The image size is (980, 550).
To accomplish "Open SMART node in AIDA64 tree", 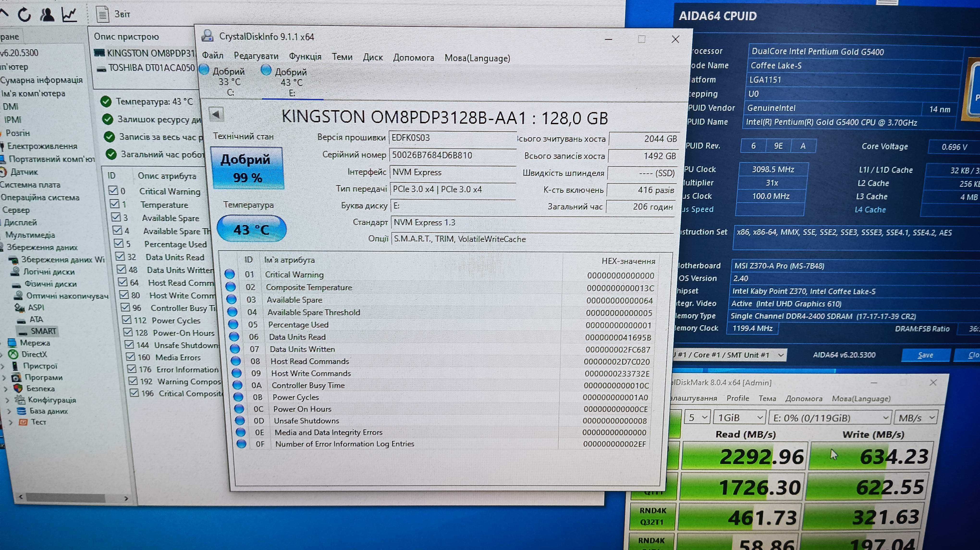I will pyautogui.click(x=38, y=331).
